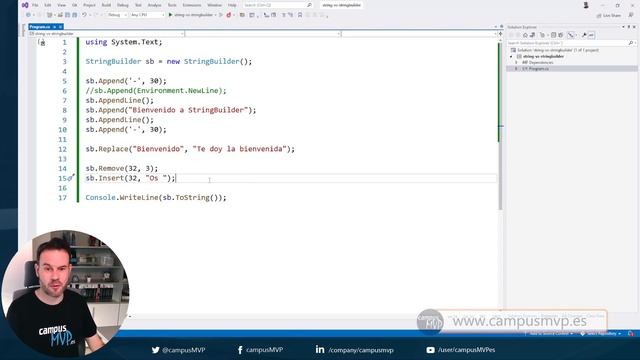The image size is (640, 360).
Task: Toggle Preview Selected Items in Solution Explorer
Action: click(591, 35)
